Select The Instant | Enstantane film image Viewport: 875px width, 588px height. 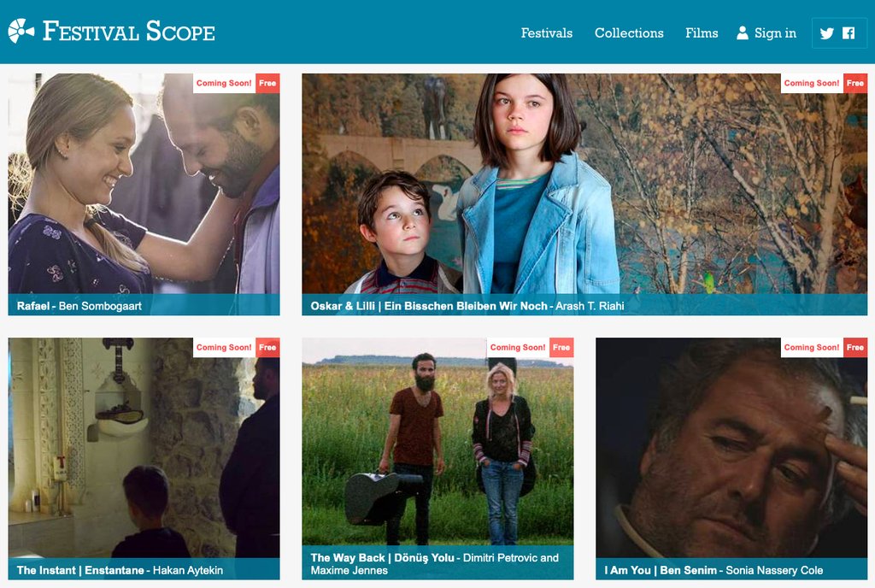[x=144, y=448]
